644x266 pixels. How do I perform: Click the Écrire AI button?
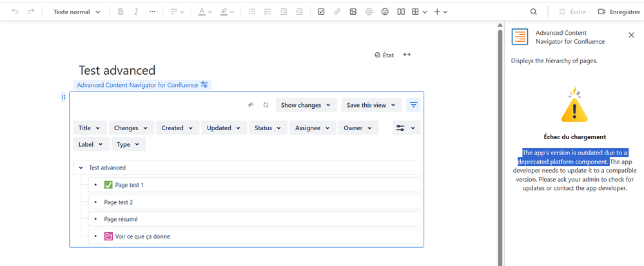[572, 12]
